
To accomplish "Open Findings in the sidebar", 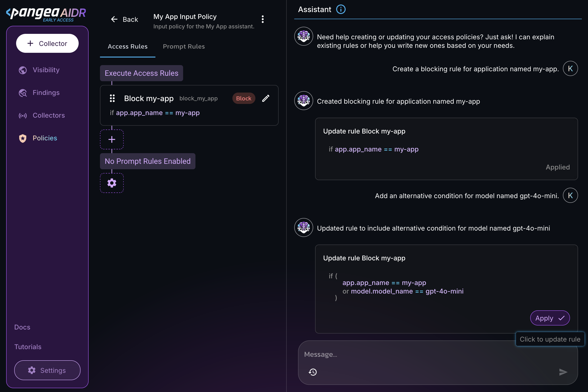I will tap(46, 93).
